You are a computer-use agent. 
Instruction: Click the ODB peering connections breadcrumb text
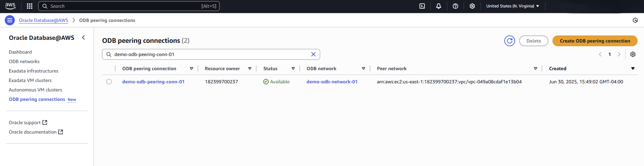tap(107, 20)
